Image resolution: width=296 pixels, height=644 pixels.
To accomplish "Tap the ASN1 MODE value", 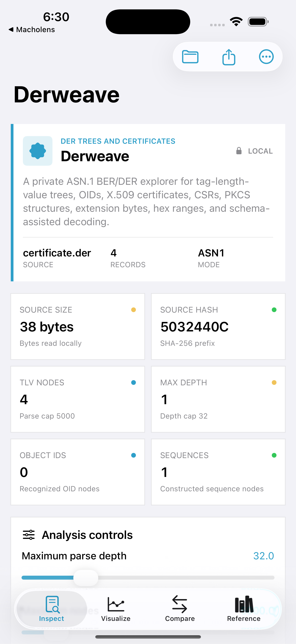I will (x=211, y=253).
